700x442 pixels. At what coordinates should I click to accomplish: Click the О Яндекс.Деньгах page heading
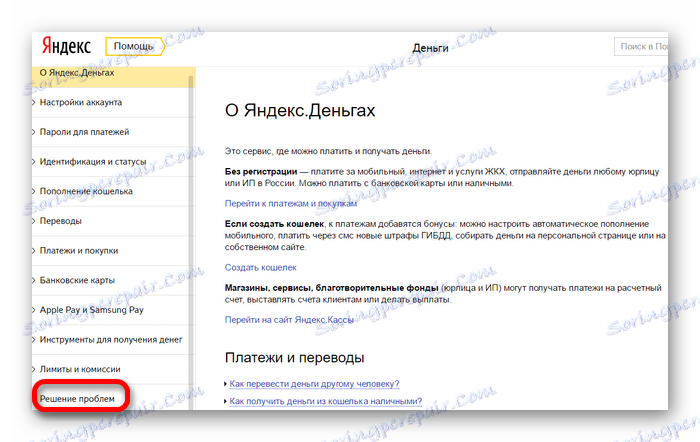300,110
